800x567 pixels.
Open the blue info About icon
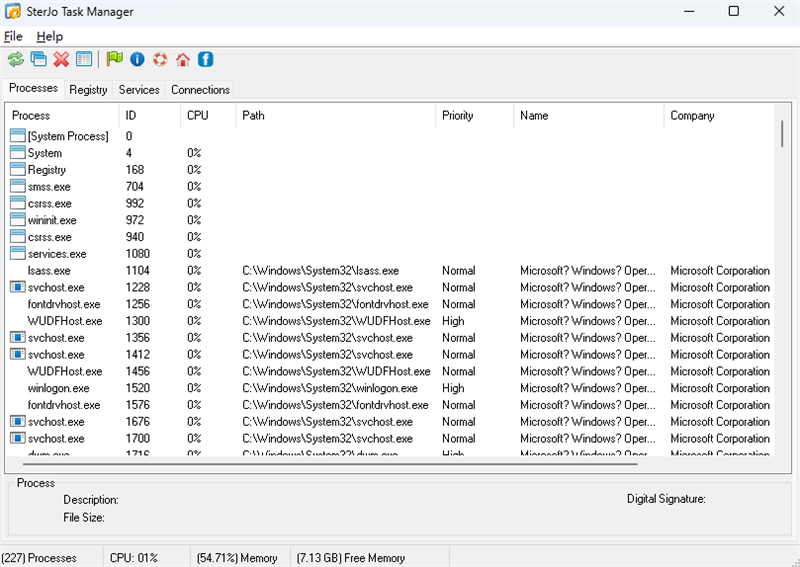tap(137, 59)
